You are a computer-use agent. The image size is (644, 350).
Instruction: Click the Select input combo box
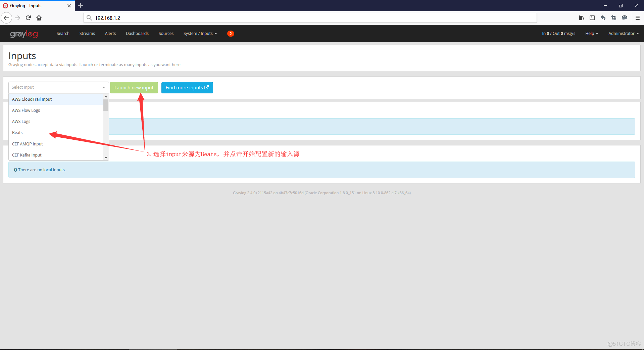[59, 87]
